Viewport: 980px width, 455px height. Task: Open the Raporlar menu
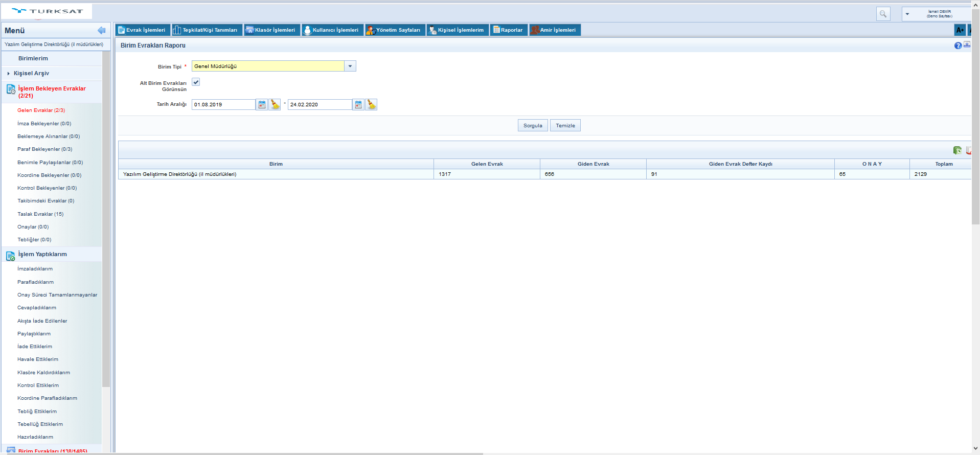pos(508,30)
